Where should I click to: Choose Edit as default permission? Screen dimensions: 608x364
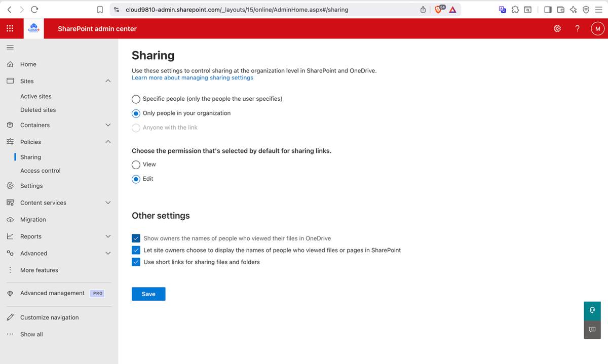[x=136, y=179]
